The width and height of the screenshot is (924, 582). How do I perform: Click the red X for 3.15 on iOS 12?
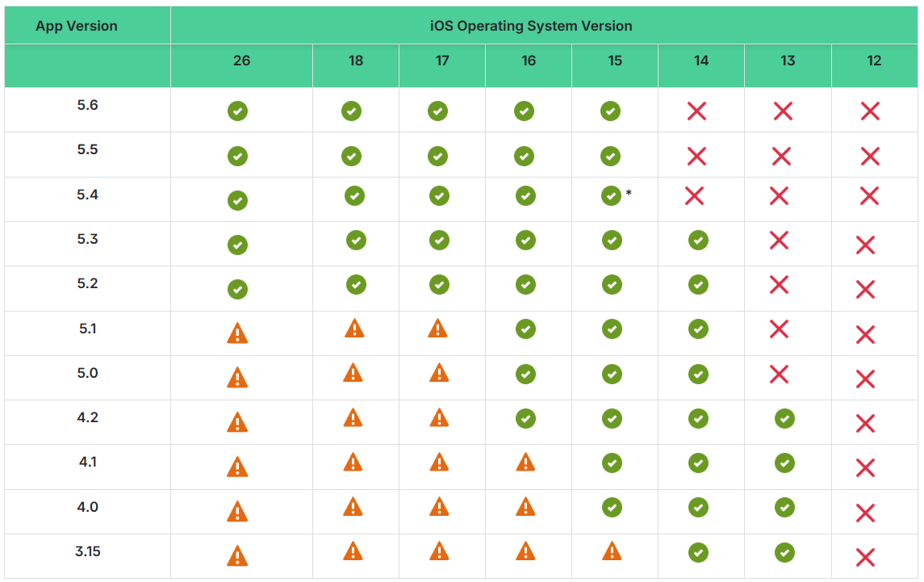[x=865, y=557]
